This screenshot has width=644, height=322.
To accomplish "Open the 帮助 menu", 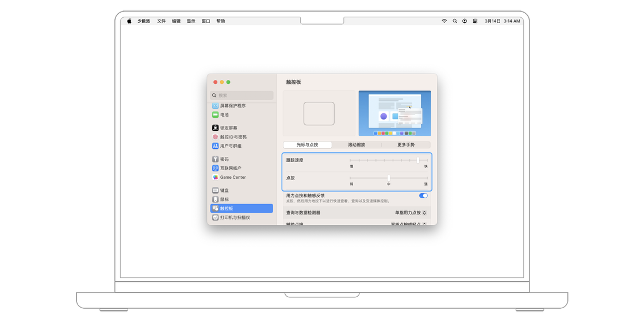I will (x=221, y=21).
